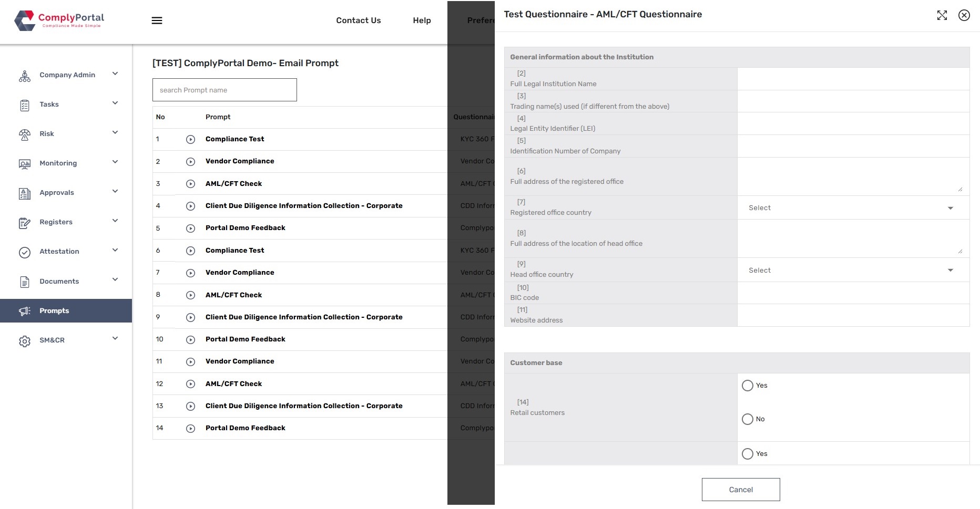Click the Risk sidebar icon
The image size is (980, 509).
coord(25,134)
